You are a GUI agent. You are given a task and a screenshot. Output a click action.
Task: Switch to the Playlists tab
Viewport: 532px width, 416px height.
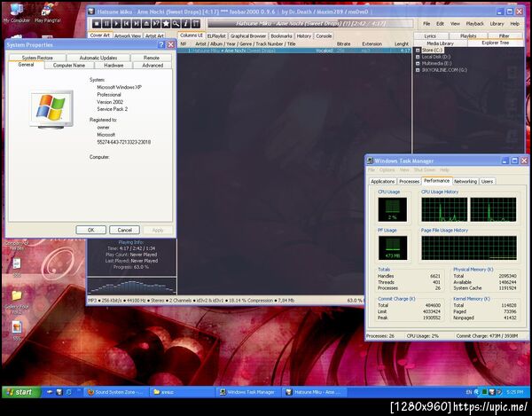tap(468, 36)
